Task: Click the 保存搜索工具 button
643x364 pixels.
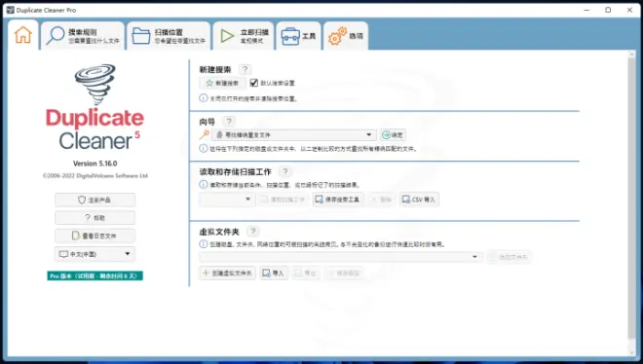Action: point(337,200)
